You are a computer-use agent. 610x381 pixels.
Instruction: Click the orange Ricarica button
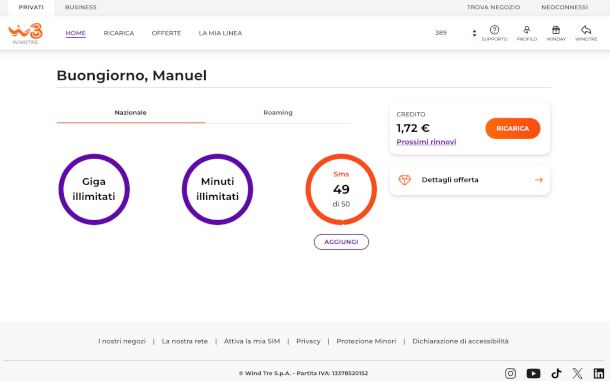[x=513, y=128]
